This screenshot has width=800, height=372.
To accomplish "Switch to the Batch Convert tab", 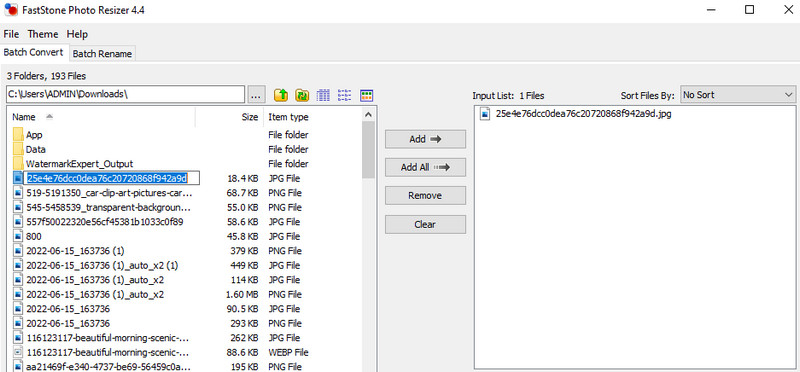I will click(x=33, y=52).
